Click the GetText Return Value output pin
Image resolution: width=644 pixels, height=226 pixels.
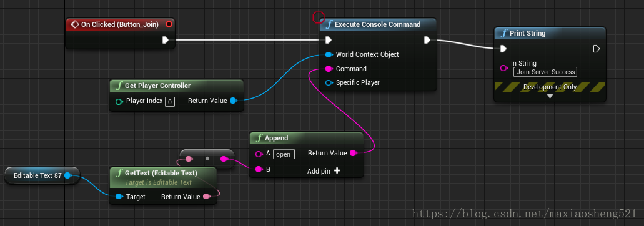pos(207,197)
